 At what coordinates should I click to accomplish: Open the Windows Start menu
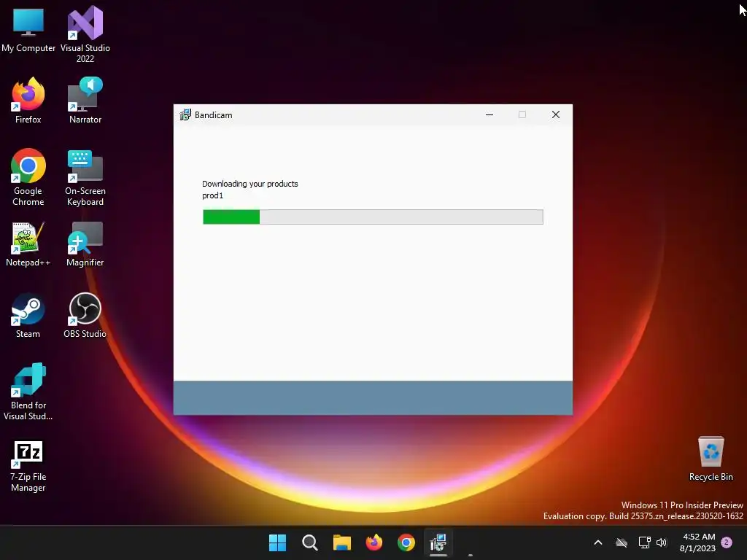pyautogui.click(x=277, y=542)
